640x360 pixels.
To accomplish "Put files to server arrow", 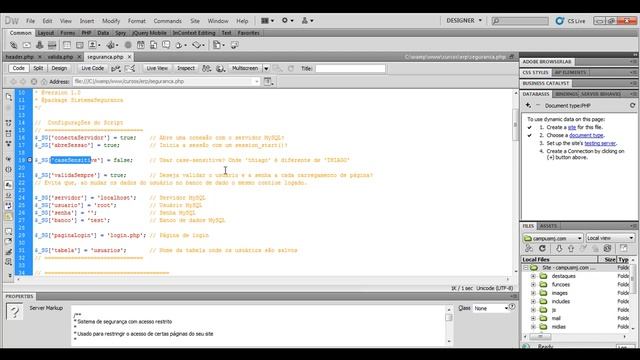I will [571, 248].
